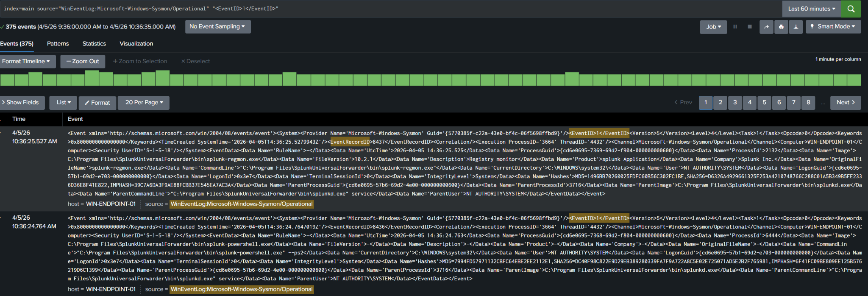The height and width of the screenshot is (296, 868).
Task: Click the Event column header
Action: coord(75,119)
